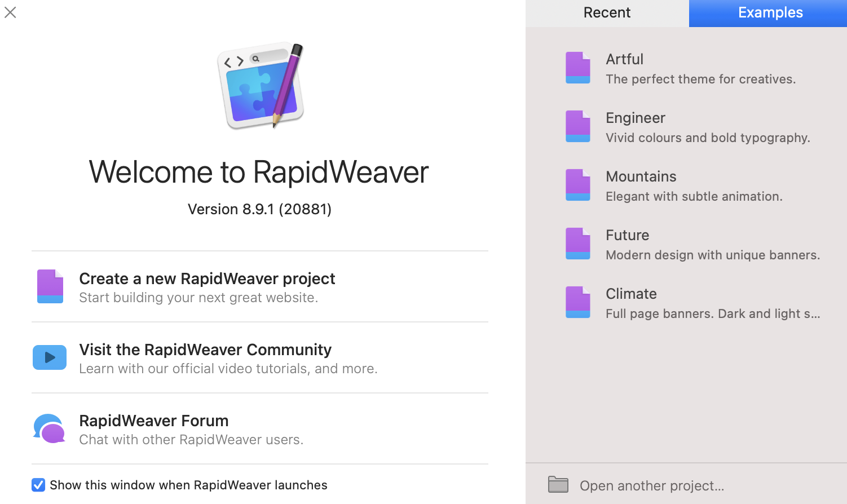Click the Mountains example project file icon

[578, 185]
